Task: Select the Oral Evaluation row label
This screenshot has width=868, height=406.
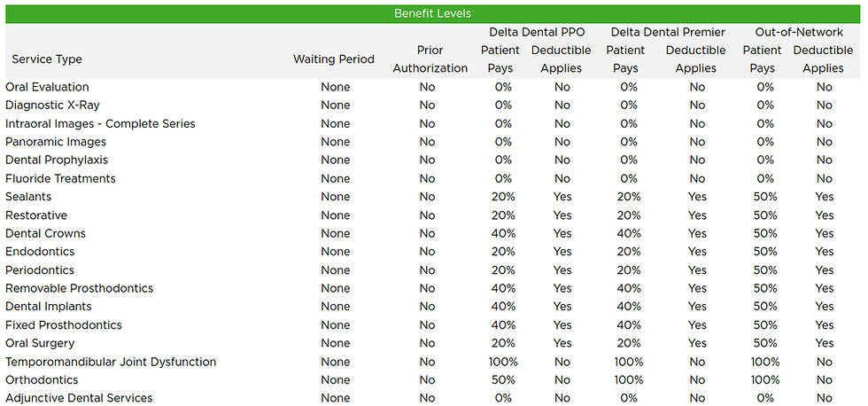Action: point(47,87)
